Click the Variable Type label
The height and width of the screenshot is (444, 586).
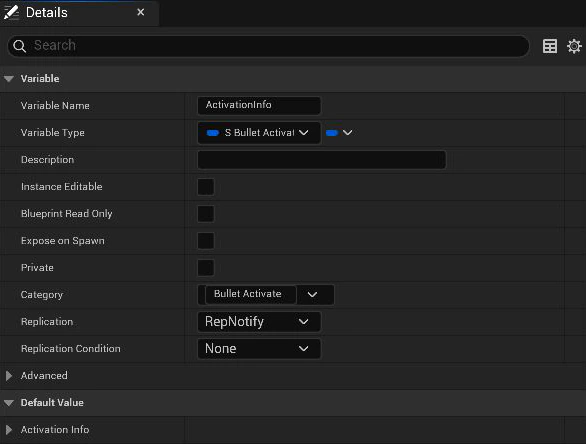tap(53, 133)
